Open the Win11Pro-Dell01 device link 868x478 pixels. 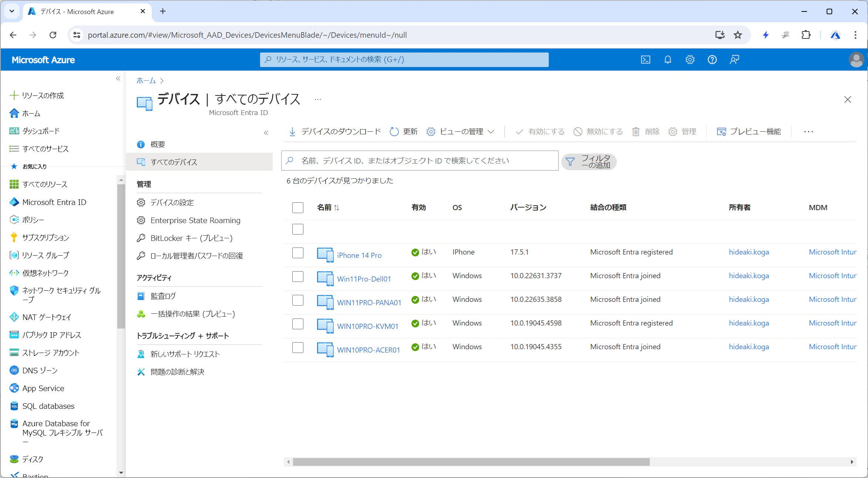tap(364, 279)
